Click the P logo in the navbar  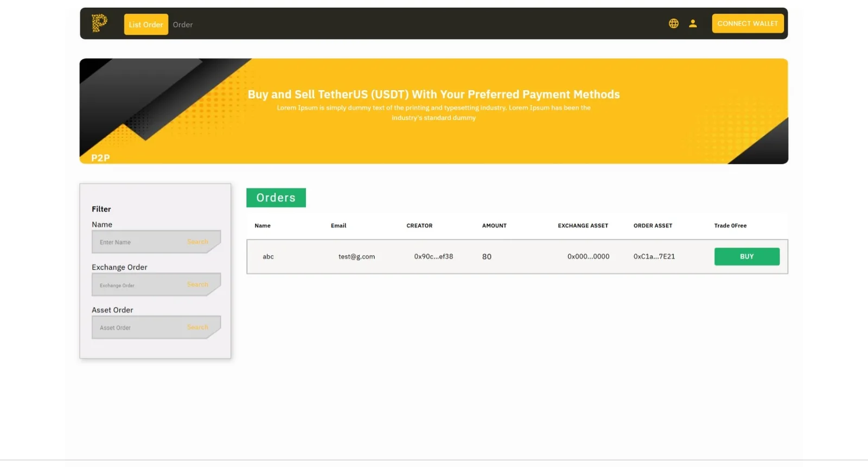[99, 23]
